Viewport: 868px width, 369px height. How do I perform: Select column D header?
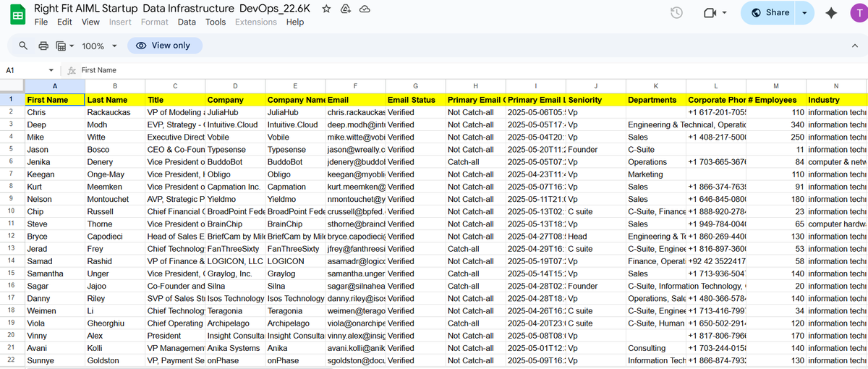click(234, 86)
